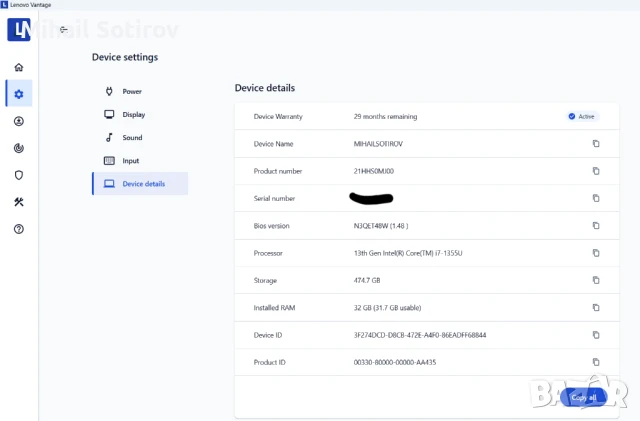This screenshot has width=640, height=421.
Task: Click the Device ID value starting 3F274DCD
Action: [x=420, y=335]
